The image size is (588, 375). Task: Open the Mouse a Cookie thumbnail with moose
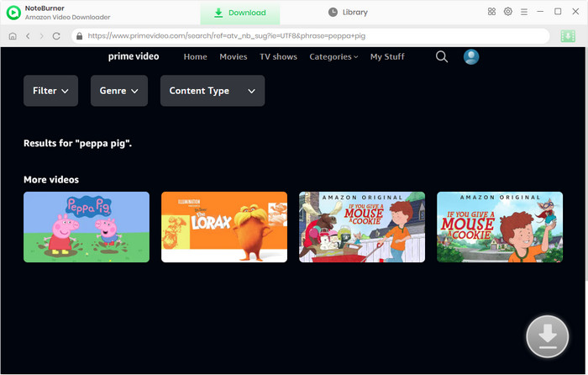[x=362, y=227]
